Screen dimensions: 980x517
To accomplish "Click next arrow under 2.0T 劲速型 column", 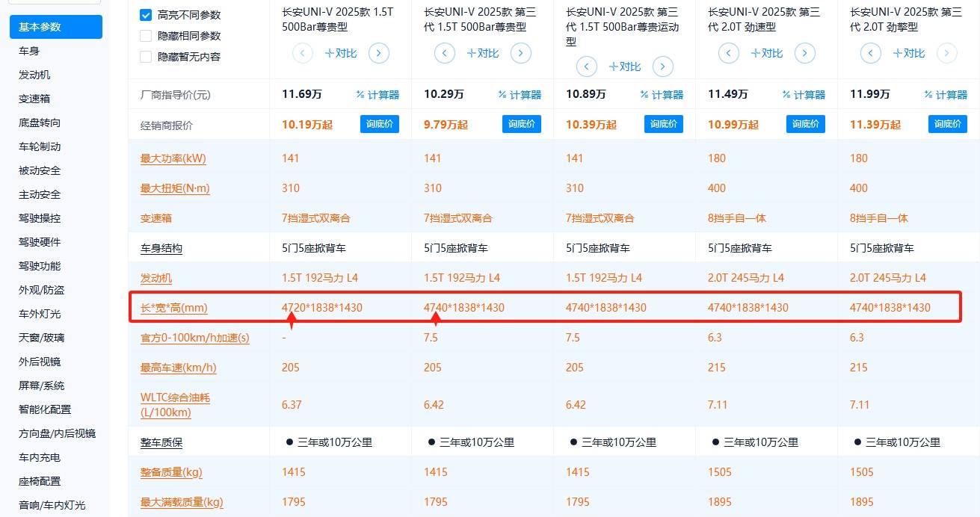I will [805, 53].
